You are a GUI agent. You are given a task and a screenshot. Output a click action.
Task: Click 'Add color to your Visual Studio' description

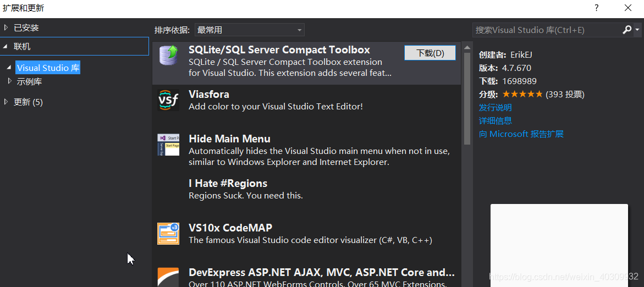click(276, 107)
